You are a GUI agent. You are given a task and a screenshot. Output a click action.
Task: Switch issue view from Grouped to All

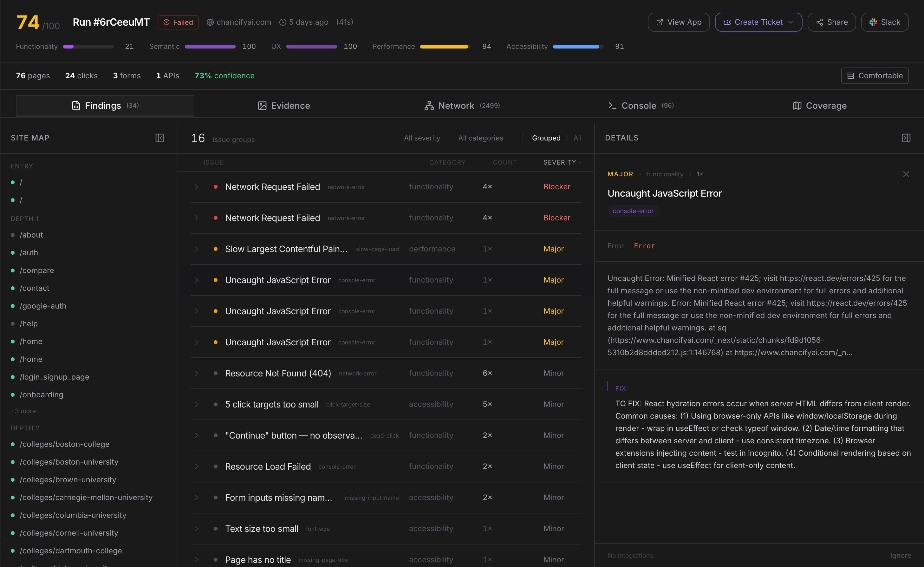pos(577,138)
